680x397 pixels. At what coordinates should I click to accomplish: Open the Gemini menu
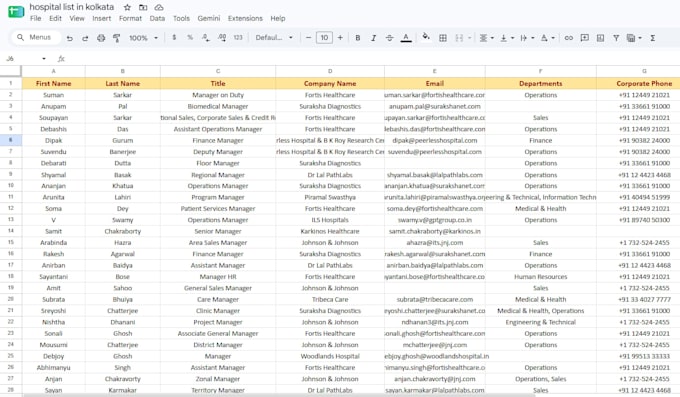point(209,18)
